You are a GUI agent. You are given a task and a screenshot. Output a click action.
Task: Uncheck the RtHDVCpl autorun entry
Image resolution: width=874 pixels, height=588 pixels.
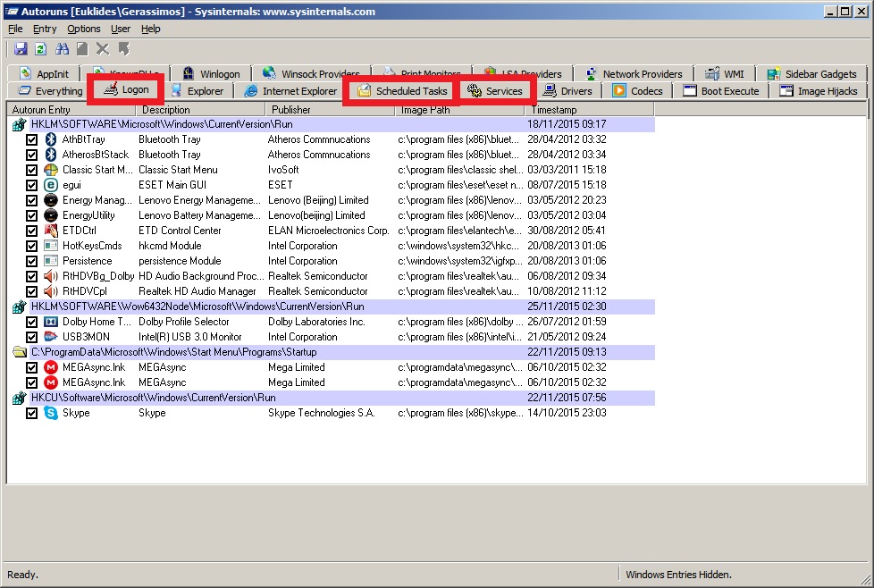click(32, 291)
